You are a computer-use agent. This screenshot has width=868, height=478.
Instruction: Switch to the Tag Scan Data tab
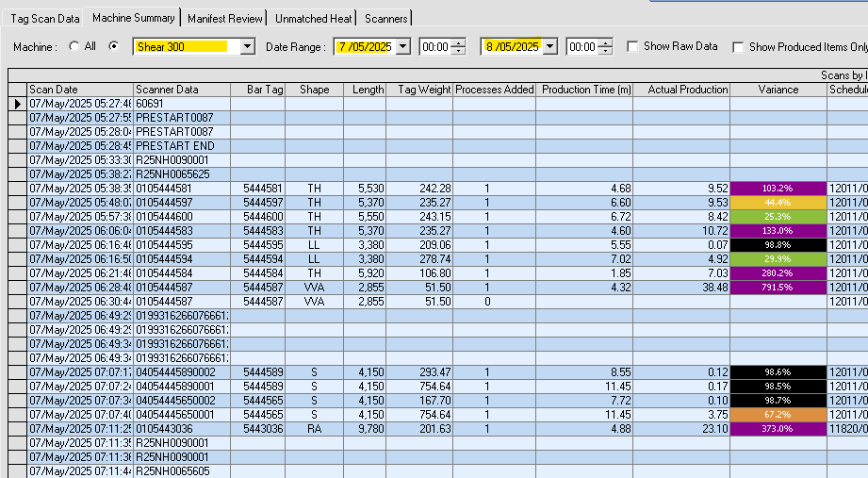(45, 18)
